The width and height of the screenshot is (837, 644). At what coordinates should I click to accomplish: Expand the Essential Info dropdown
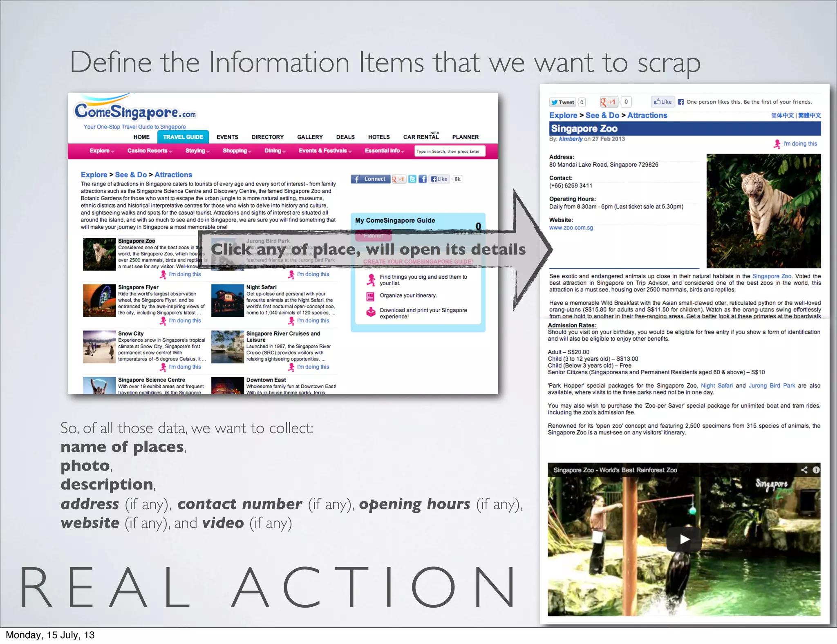click(385, 151)
